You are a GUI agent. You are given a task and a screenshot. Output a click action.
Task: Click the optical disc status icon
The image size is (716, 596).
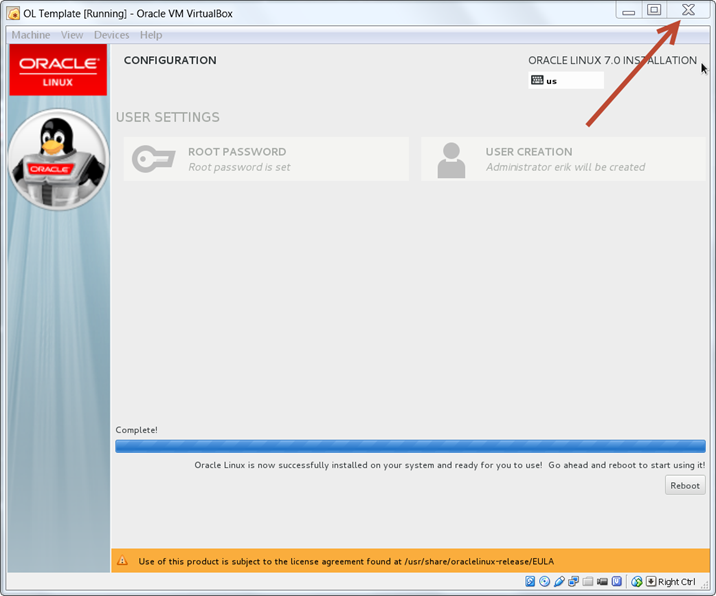544,581
